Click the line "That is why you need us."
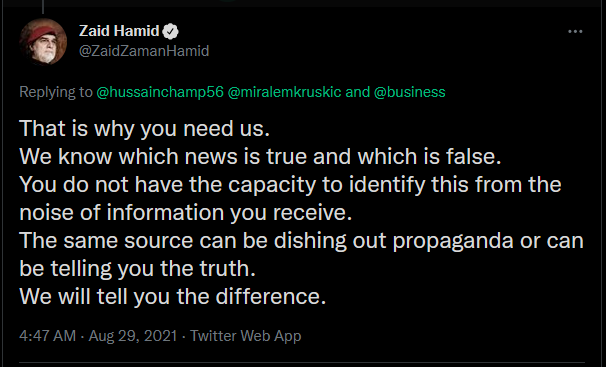Screen dimensions: 606x367 pos(145,129)
